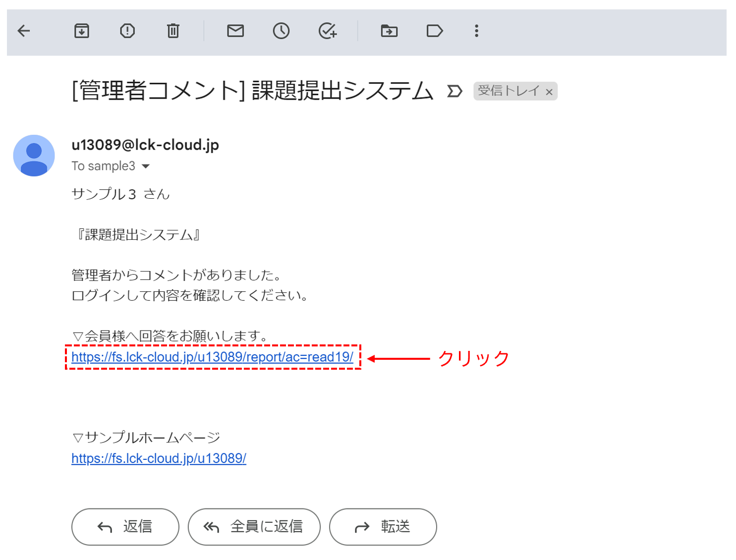This screenshot has width=736, height=560.
Task: Click the 返信 reply button
Action: point(125,527)
